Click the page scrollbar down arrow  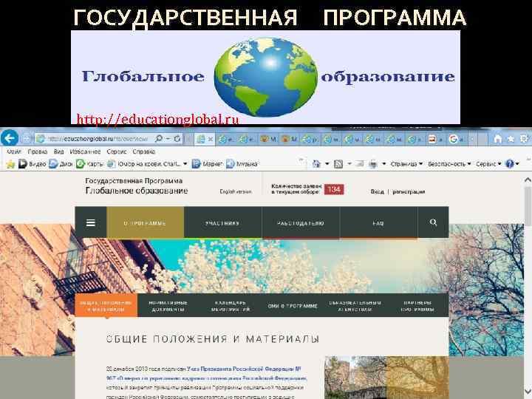tap(528, 390)
